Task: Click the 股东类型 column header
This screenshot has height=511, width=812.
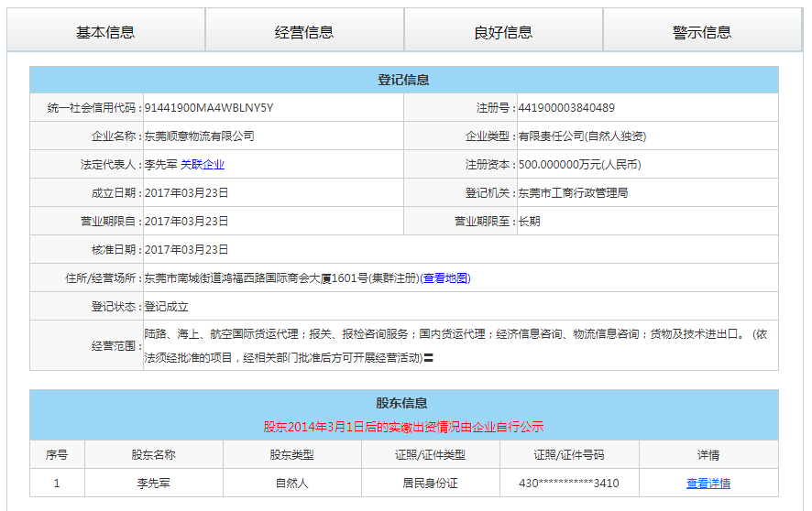Action: pyautogui.click(x=292, y=455)
